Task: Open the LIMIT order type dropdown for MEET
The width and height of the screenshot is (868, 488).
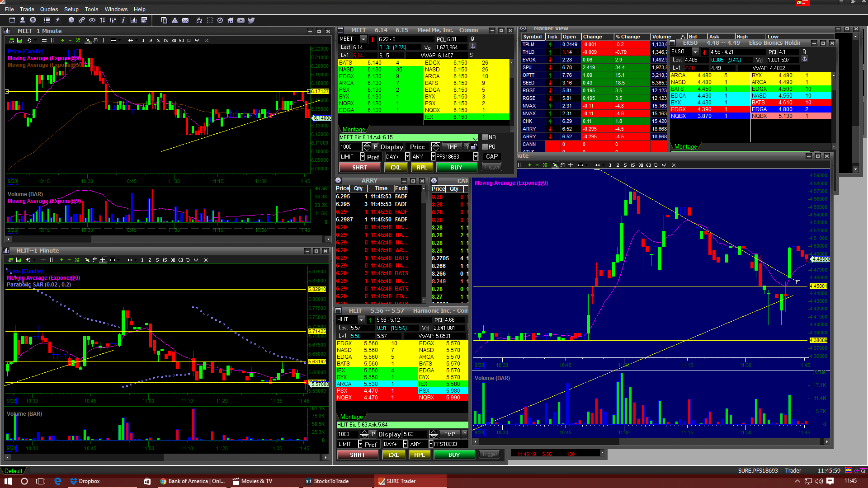Action: pyautogui.click(x=362, y=157)
